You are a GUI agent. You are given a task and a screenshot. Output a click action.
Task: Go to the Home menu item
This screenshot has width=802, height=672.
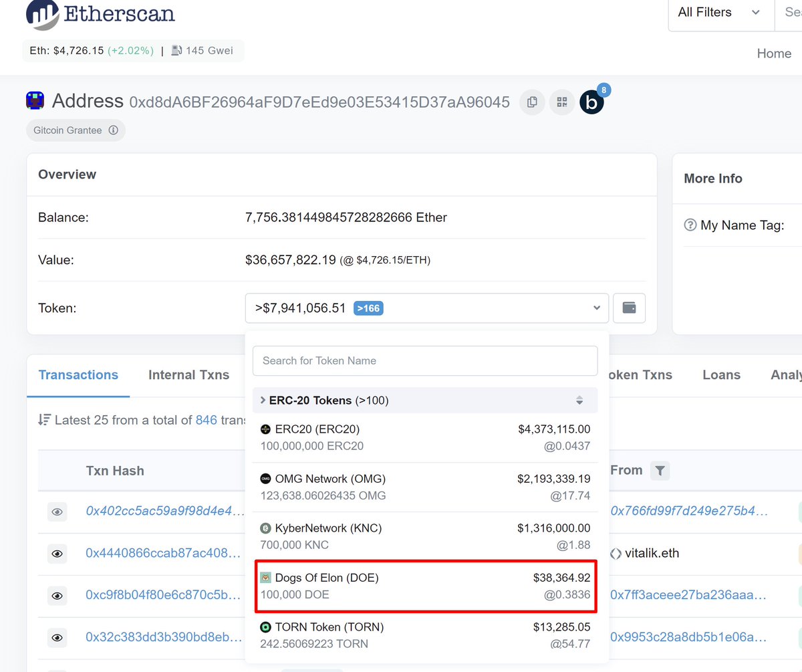(x=774, y=53)
